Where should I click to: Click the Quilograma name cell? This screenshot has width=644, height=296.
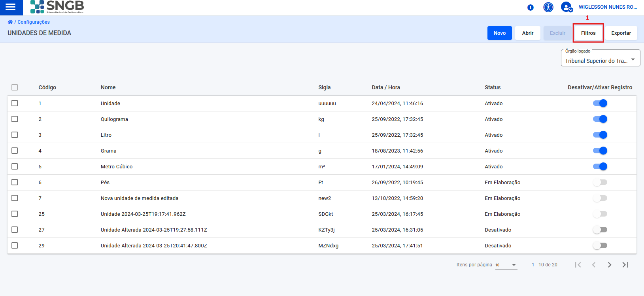114,119
